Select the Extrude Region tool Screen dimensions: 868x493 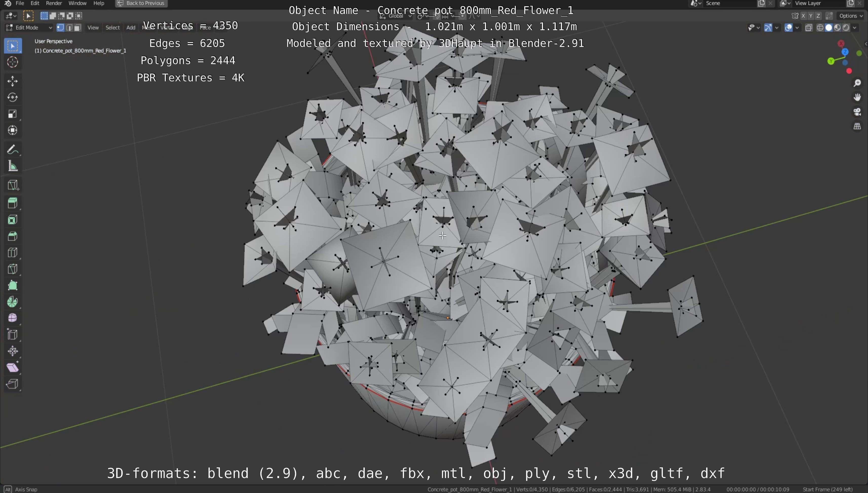click(x=12, y=203)
